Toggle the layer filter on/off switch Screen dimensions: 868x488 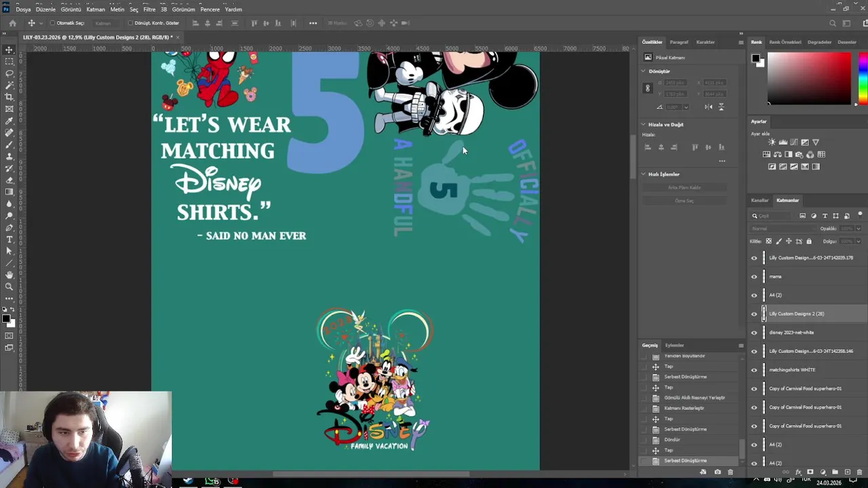[860, 215]
